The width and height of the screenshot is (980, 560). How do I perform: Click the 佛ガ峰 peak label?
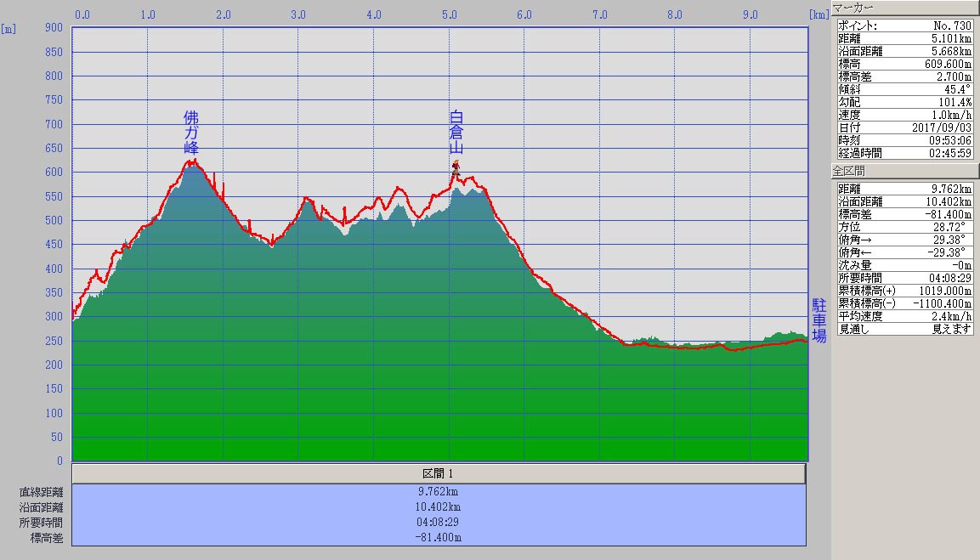coord(191,133)
